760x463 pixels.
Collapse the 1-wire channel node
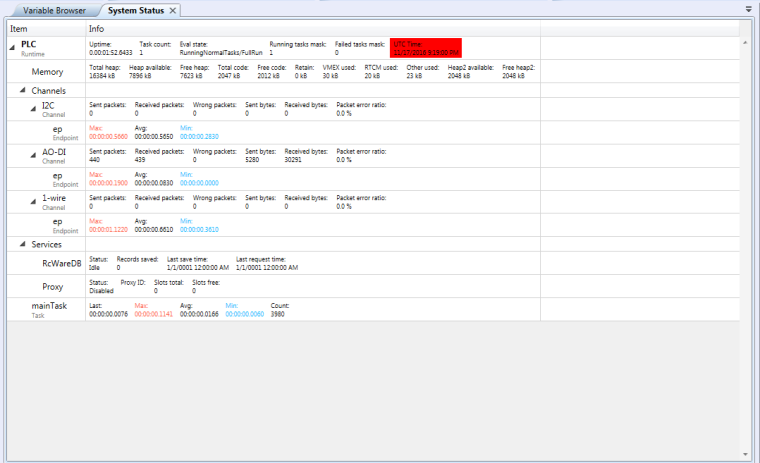33,198
